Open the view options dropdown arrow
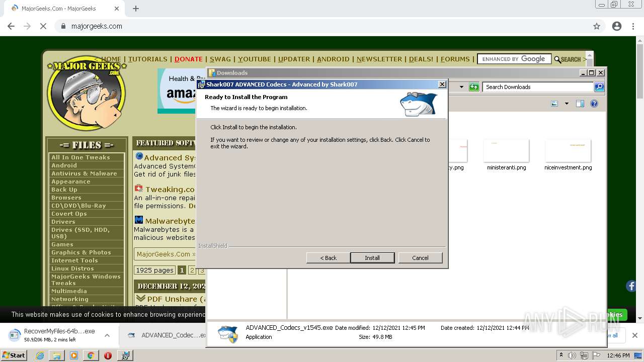This screenshot has height=362, width=644. coord(567,104)
